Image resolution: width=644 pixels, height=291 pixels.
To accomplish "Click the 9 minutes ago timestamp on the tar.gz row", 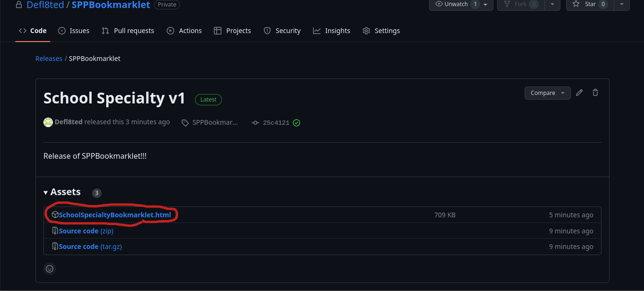I will coord(571,247).
